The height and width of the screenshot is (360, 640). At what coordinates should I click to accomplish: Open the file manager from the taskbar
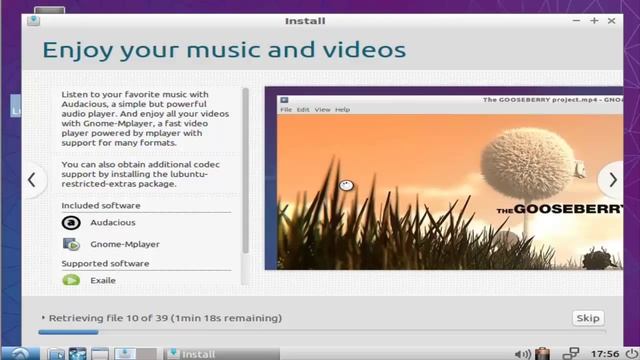(56, 353)
